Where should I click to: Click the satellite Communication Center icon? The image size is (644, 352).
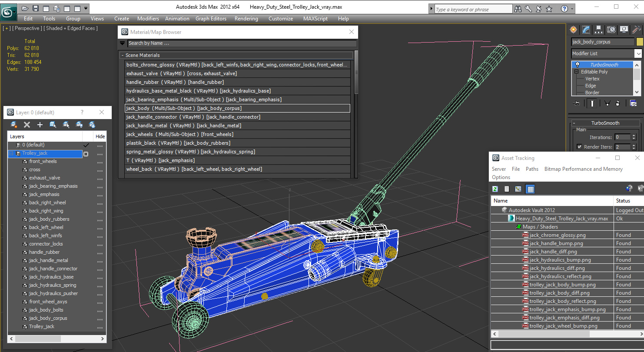pyautogui.click(x=539, y=9)
